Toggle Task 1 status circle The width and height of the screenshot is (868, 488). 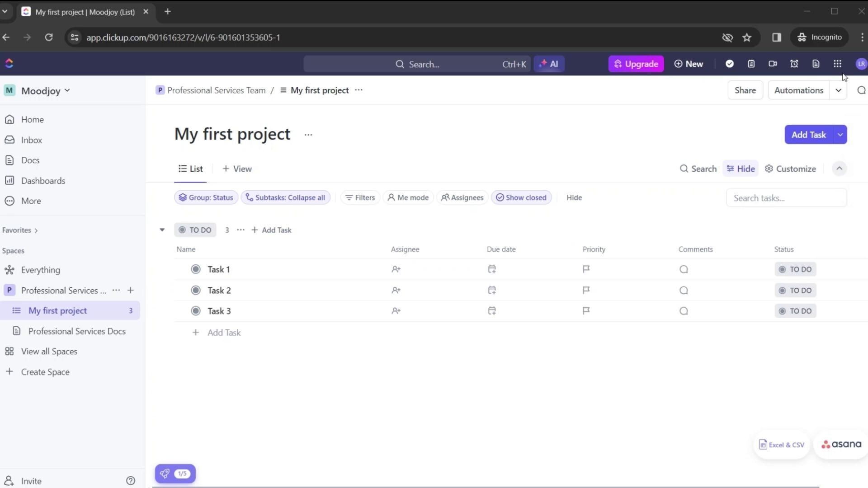pos(196,270)
